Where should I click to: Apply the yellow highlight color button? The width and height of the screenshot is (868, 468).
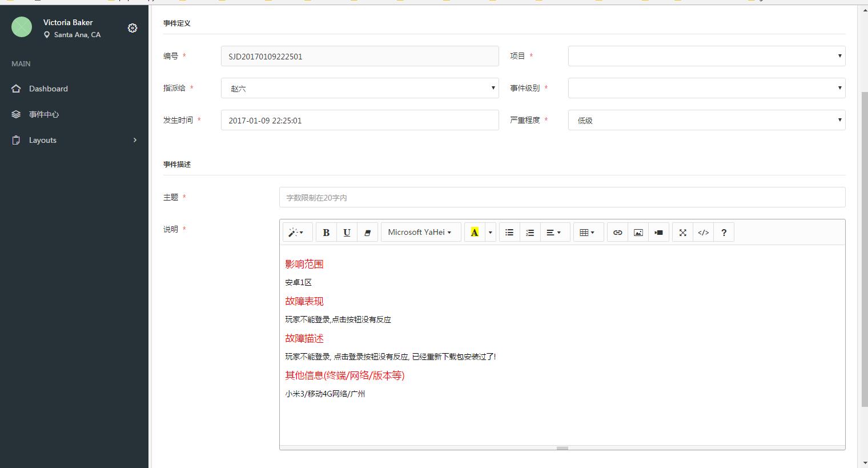[x=475, y=232]
